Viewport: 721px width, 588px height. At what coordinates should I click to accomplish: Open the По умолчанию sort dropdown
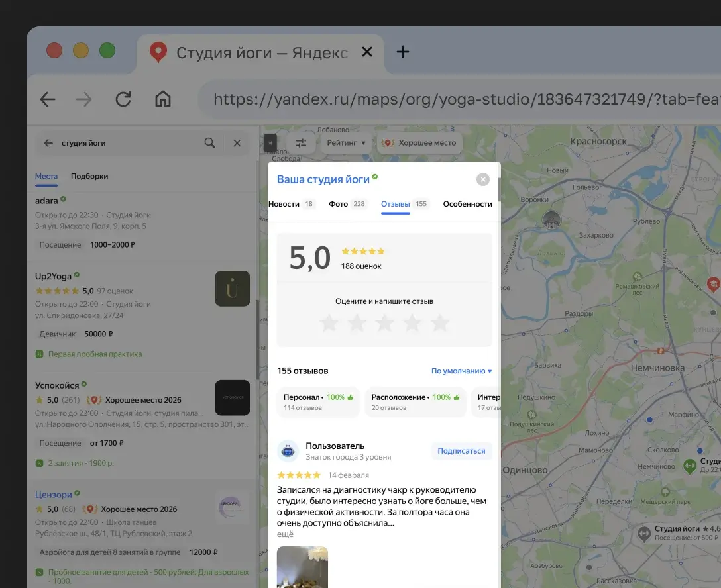click(x=462, y=371)
